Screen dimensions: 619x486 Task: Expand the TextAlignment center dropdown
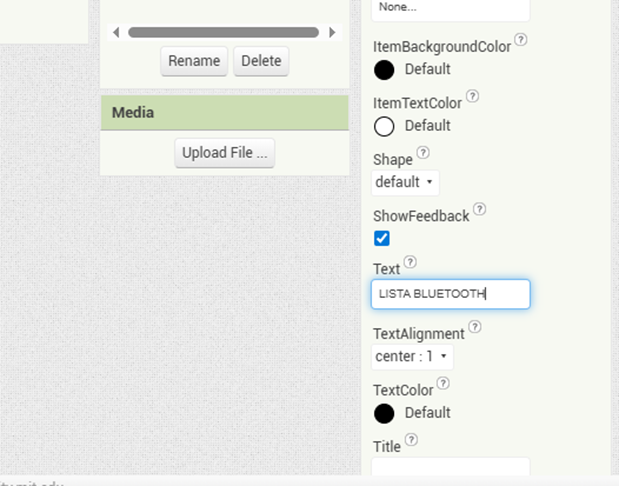[x=412, y=356]
